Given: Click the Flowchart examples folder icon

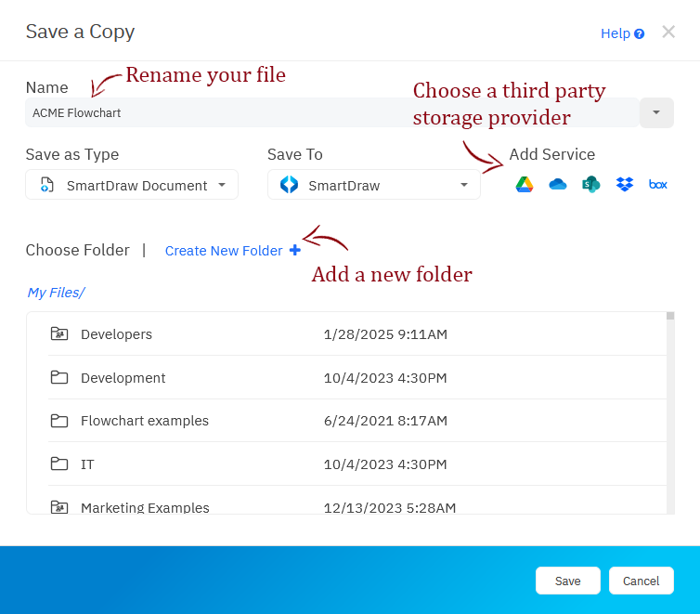Looking at the screenshot, I should [59, 421].
